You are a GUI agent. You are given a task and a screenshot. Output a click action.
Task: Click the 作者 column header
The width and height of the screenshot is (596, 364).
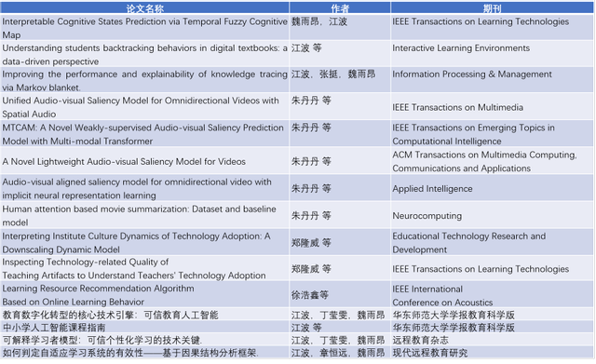(339, 8)
